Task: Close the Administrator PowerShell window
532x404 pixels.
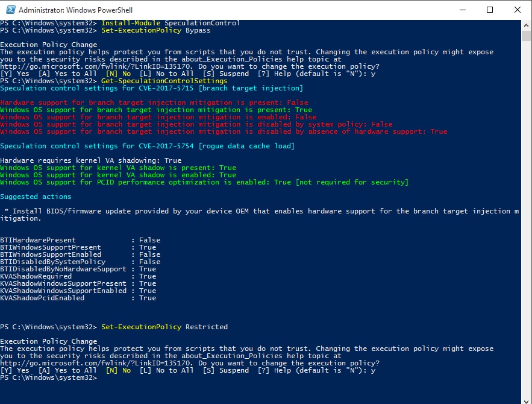Action: 517,10
